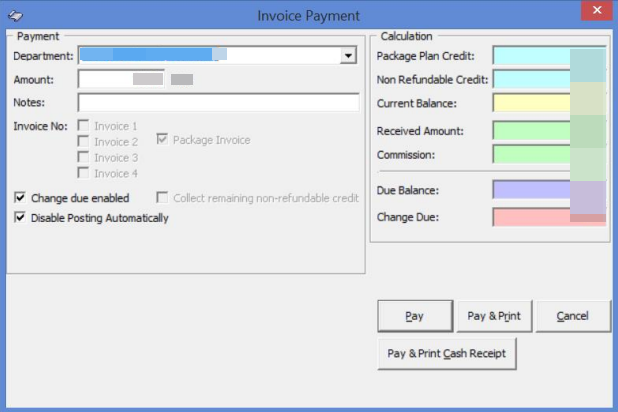
Task: Click the Department label
Action: coord(43,56)
